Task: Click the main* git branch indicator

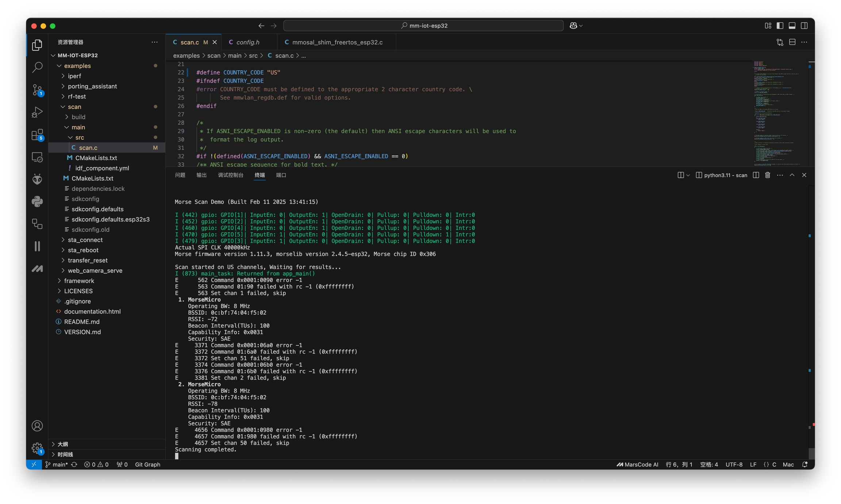Action: [57, 465]
